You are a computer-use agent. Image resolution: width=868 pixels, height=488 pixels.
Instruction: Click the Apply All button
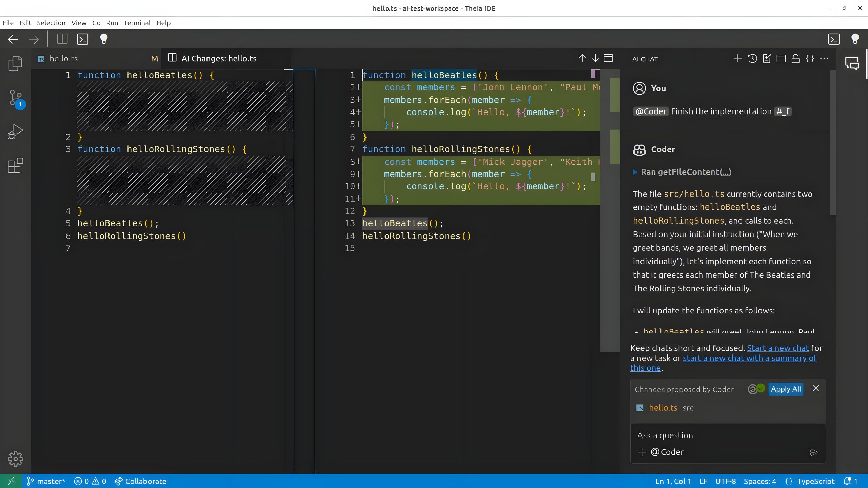[x=786, y=389]
